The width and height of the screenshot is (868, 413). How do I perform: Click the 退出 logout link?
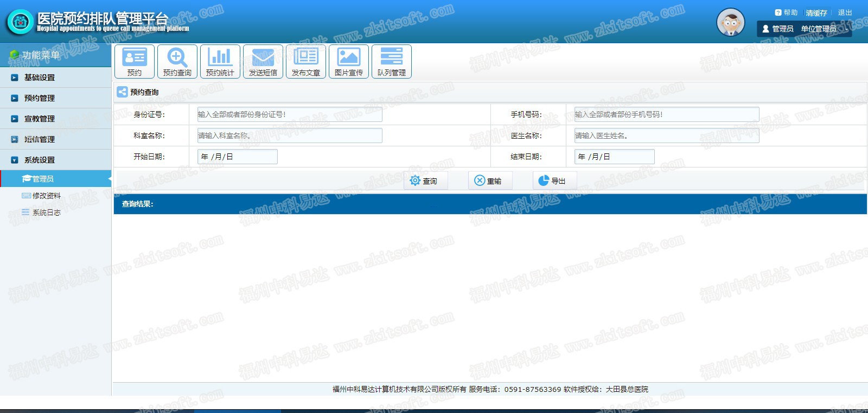coord(845,12)
